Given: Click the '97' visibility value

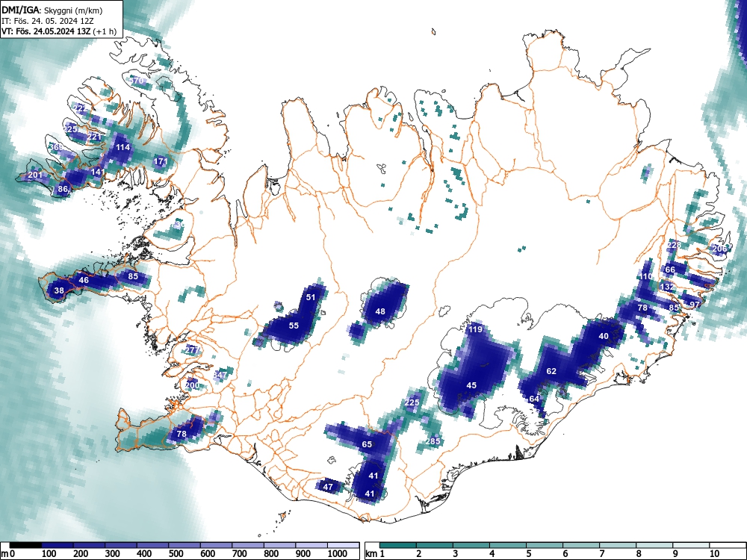Looking at the screenshot, I should pos(695,305).
